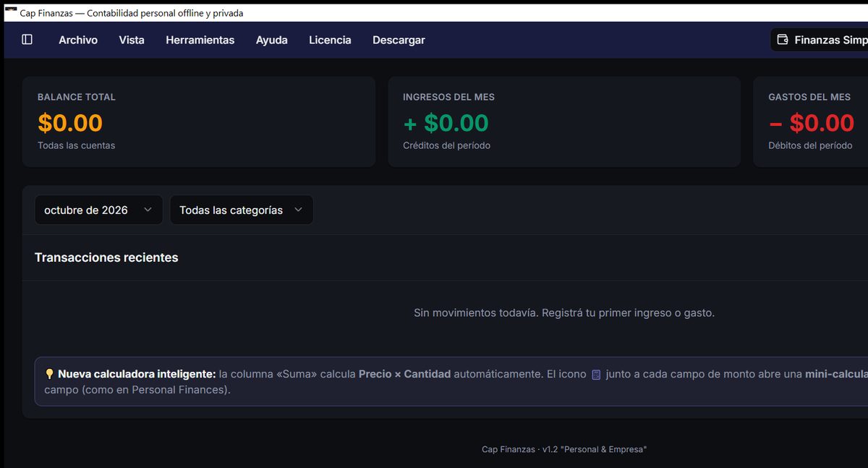Click the BALANCE TOTAL label
Viewport: 868px width, 468px height.
(x=77, y=97)
